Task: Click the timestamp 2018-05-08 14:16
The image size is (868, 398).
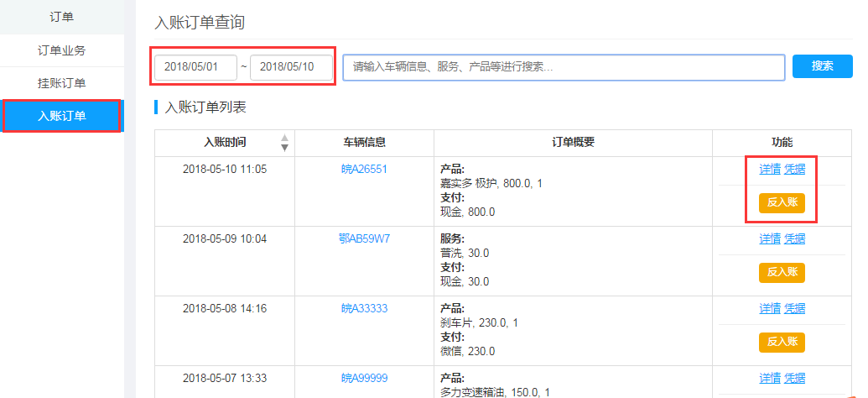Action: (x=225, y=309)
